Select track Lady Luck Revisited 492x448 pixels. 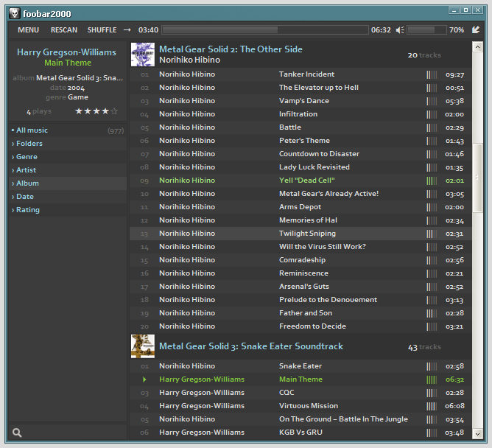click(x=301, y=167)
